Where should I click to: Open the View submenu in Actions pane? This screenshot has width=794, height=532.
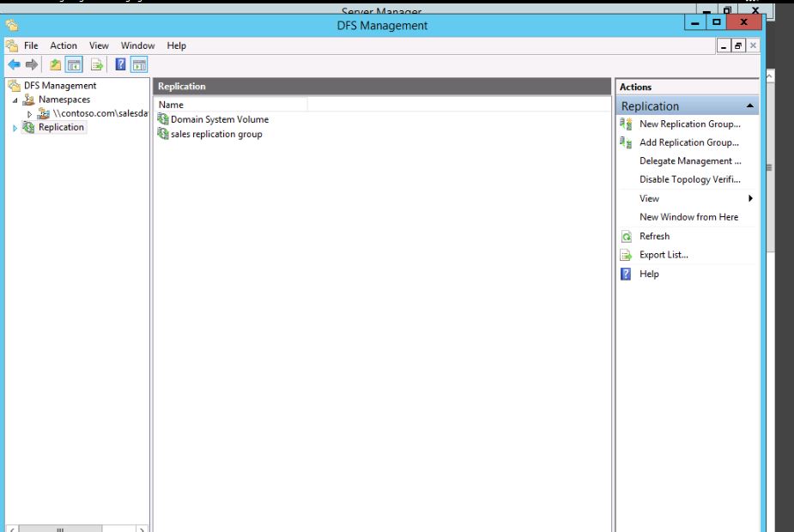pyautogui.click(x=650, y=198)
